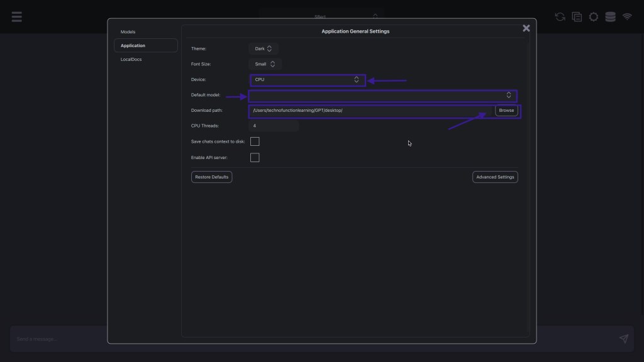Click the LocalDocs database icon
644x362 pixels.
click(610, 17)
